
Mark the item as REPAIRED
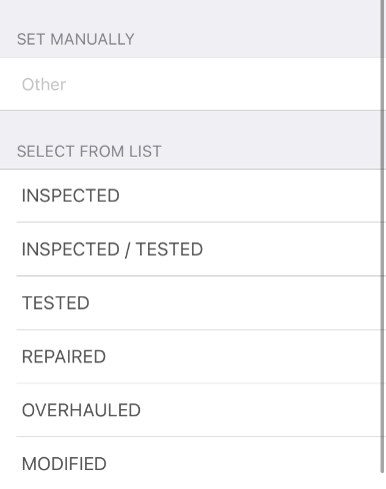pyautogui.click(x=191, y=356)
